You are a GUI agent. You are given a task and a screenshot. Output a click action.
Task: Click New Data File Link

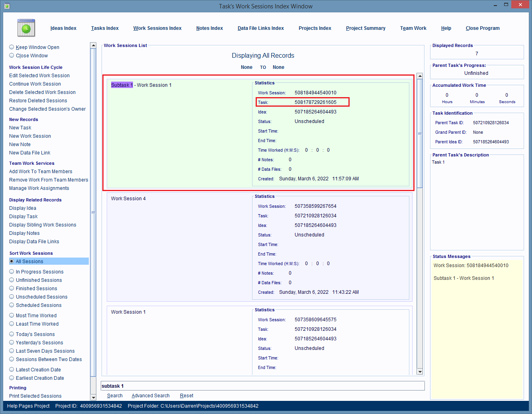(30, 153)
